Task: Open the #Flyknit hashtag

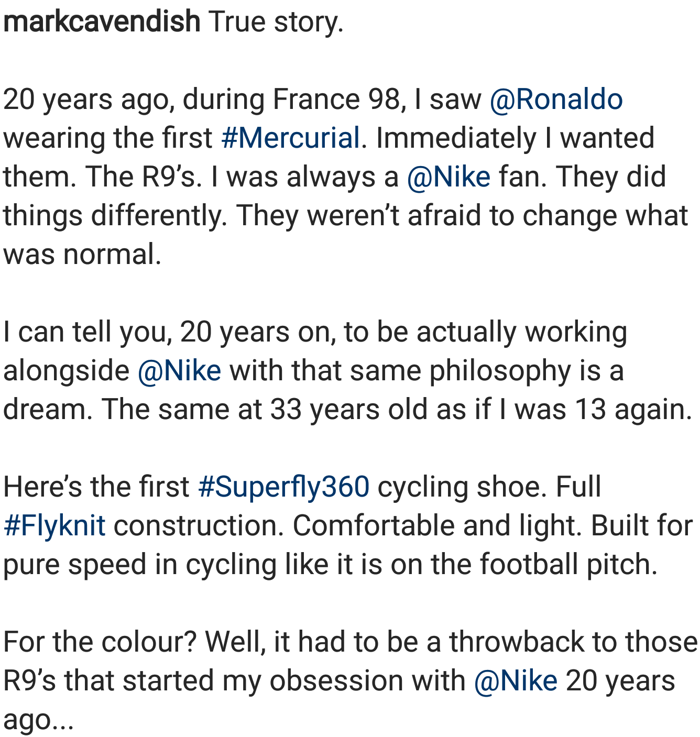Action: point(54,526)
